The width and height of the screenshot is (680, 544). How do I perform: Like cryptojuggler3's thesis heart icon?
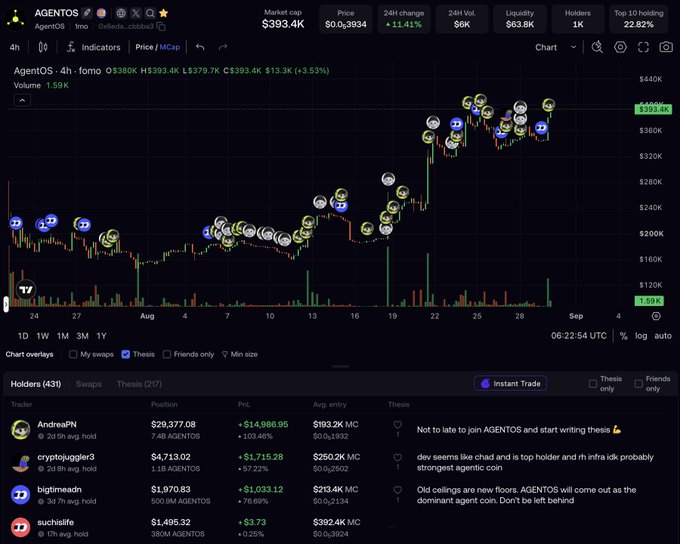pyautogui.click(x=397, y=457)
